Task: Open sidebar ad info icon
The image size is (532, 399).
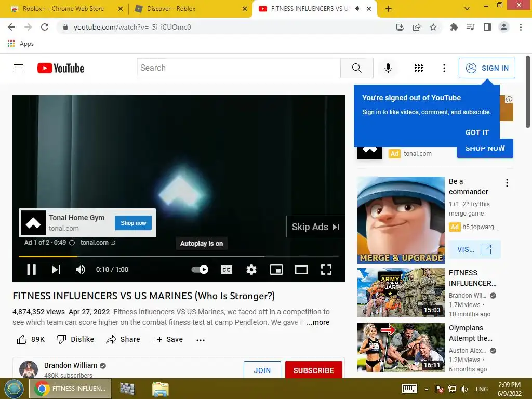Action: (x=509, y=99)
